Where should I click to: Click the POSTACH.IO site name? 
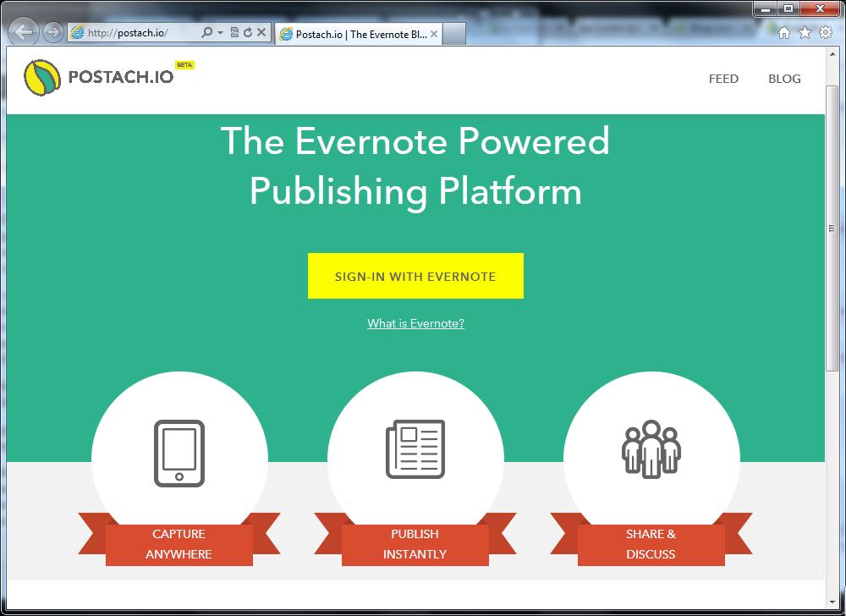tap(121, 77)
